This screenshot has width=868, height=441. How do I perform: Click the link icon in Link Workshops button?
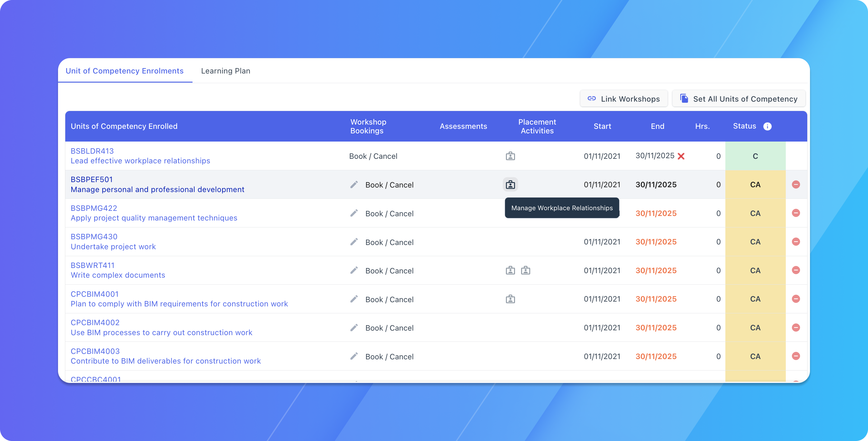592,98
